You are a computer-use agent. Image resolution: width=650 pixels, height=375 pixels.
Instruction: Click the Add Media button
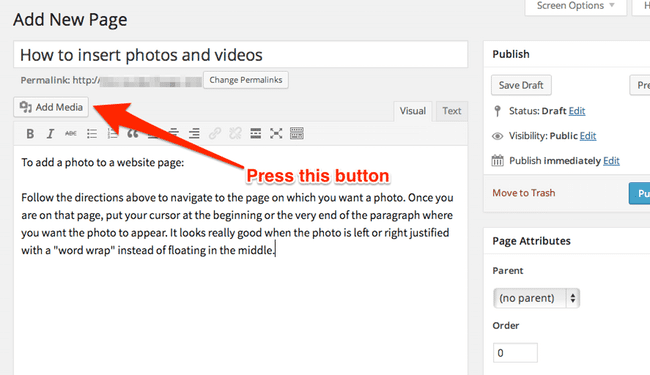coord(51,107)
